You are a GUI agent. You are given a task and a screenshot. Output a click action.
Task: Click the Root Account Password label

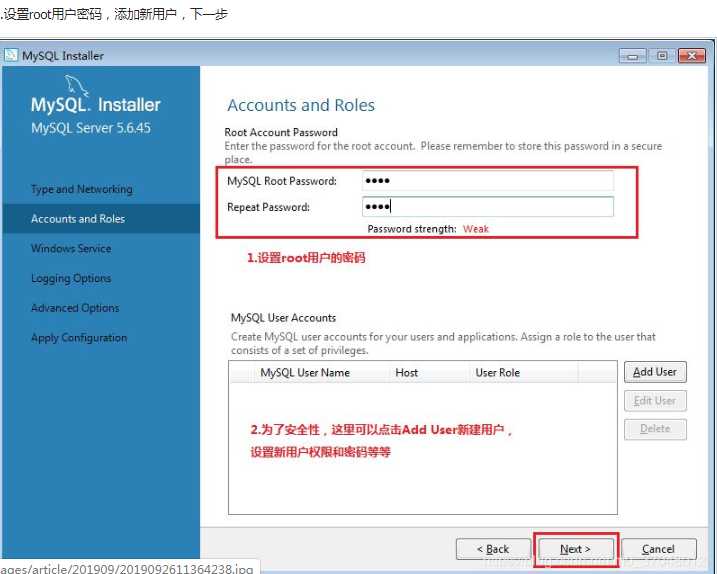(281, 132)
